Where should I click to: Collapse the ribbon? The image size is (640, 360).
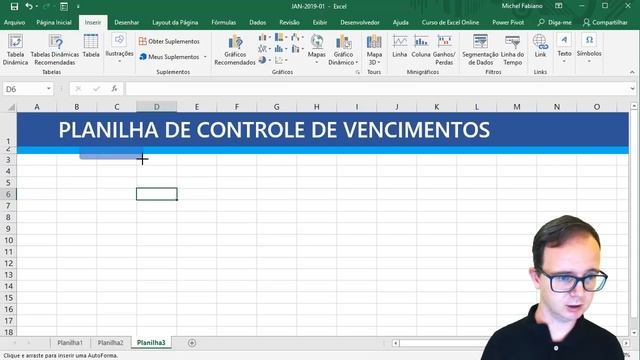pos(632,72)
